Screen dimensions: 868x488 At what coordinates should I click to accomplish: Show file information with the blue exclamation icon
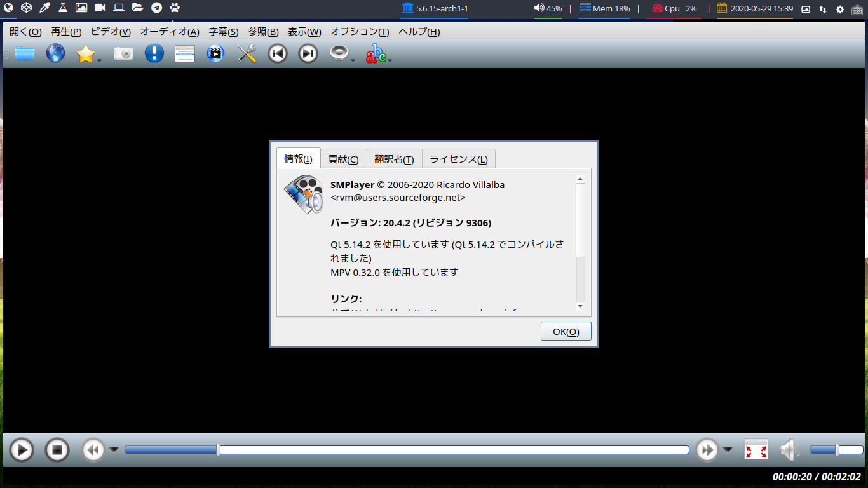click(154, 53)
